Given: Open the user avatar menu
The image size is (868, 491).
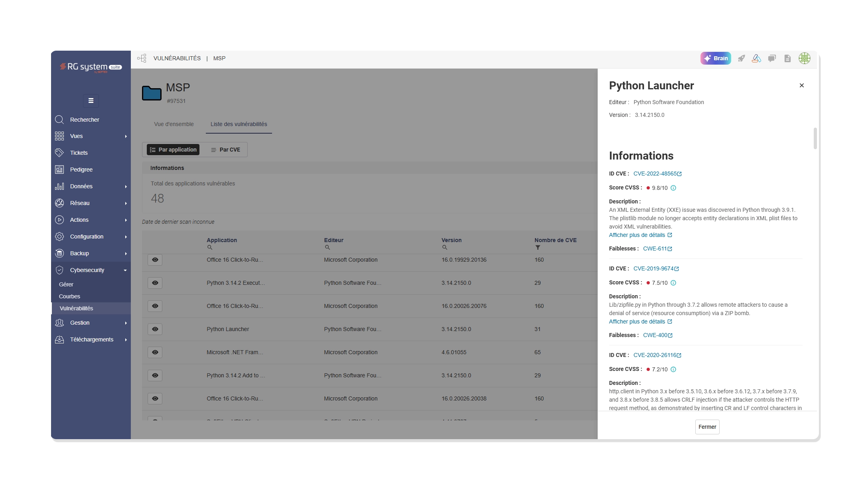Looking at the screenshot, I should click(x=804, y=58).
